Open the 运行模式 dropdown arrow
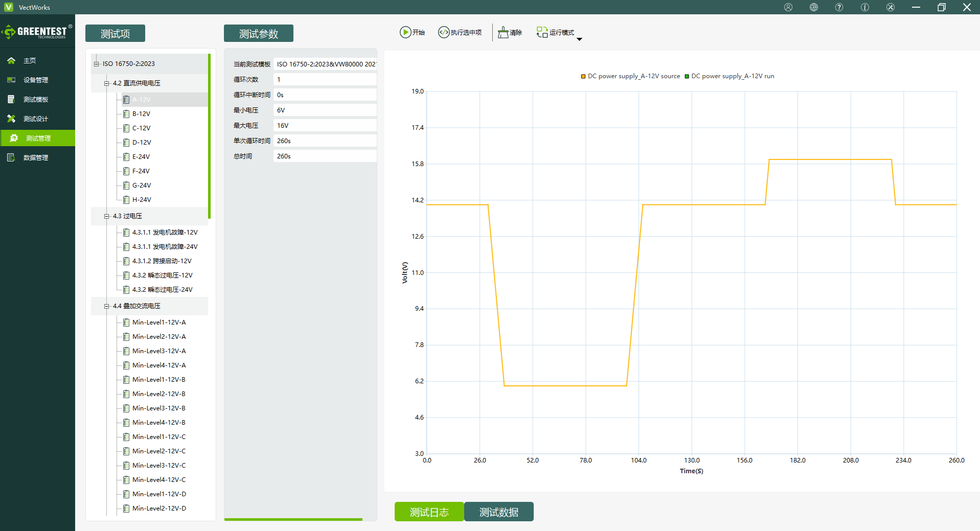Image resolution: width=980 pixels, height=531 pixels. coord(579,39)
